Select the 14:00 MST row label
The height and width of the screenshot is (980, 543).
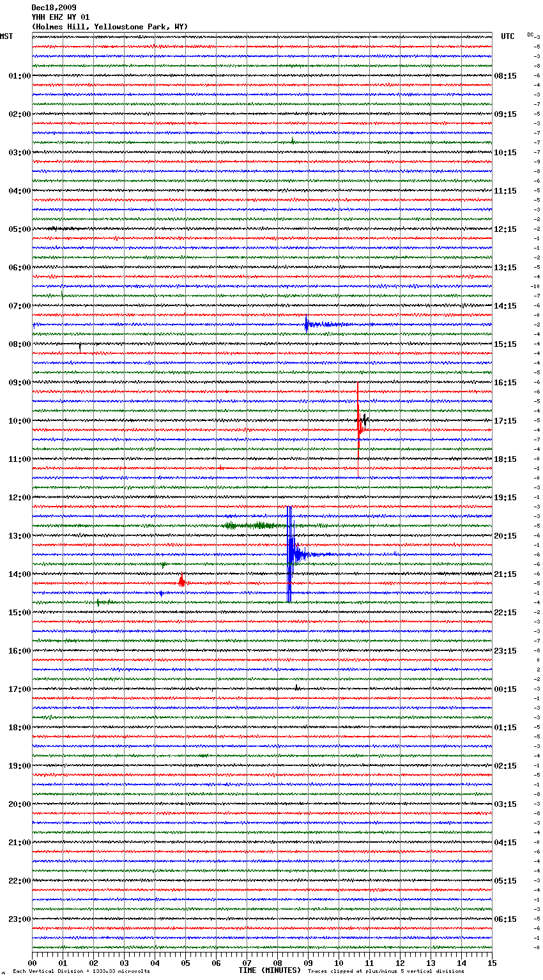click(x=20, y=574)
